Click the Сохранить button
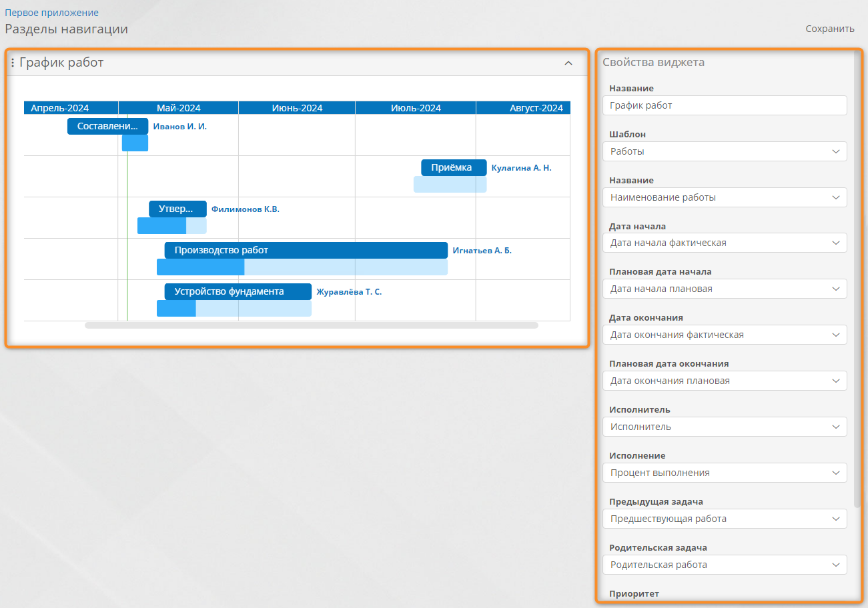This screenshot has width=868, height=608. [x=829, y=29]
